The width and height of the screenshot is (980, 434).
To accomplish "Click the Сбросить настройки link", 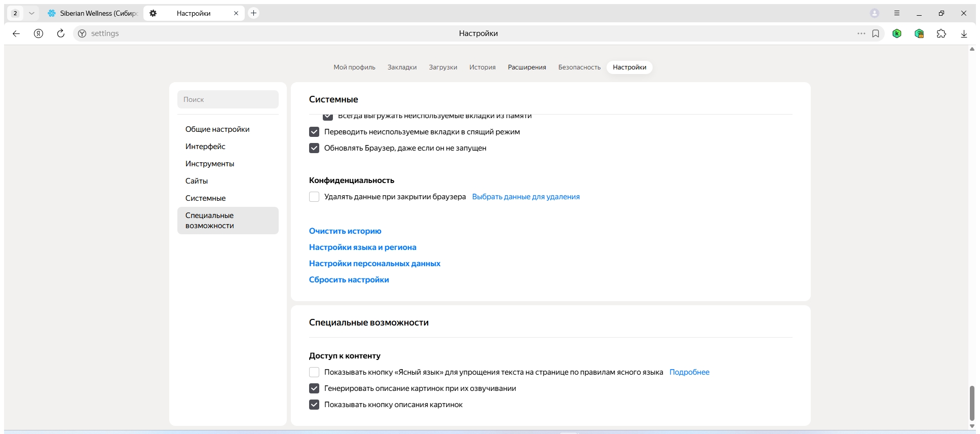I will (349, 280).
